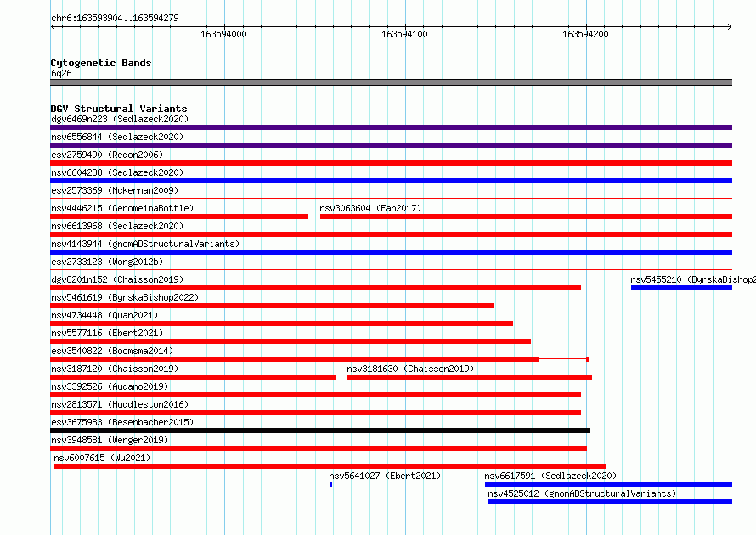Open nsv2813571 (Huddleston2016) label
This screenshot has height=535, width=756.
coord(120,404)
